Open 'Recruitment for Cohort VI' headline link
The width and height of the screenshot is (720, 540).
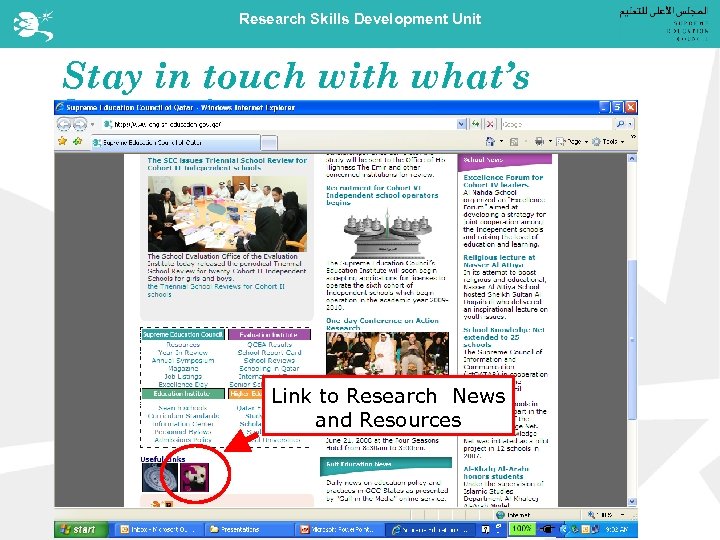382,195
